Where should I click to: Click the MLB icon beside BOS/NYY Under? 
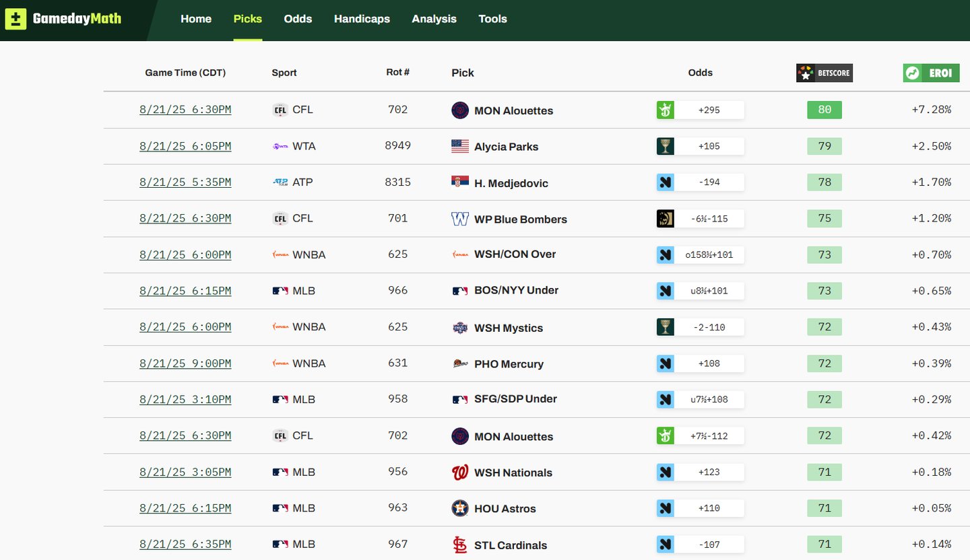[x=460, y=291]
